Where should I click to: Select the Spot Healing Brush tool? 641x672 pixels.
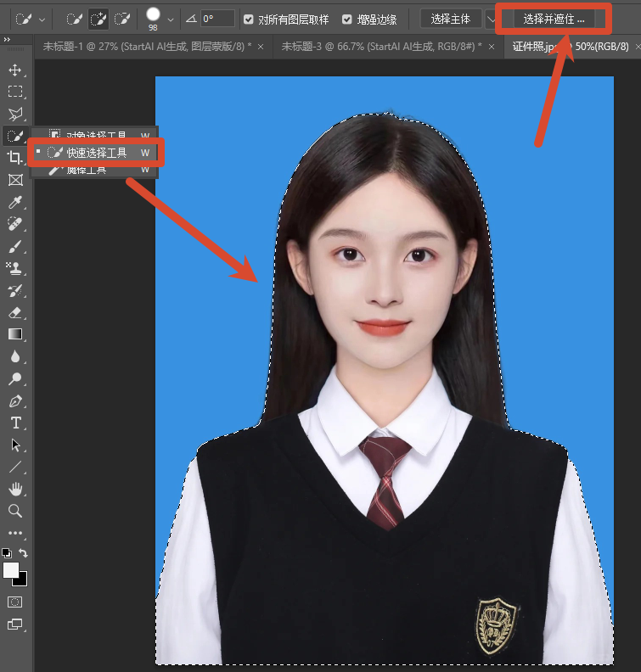15,224
